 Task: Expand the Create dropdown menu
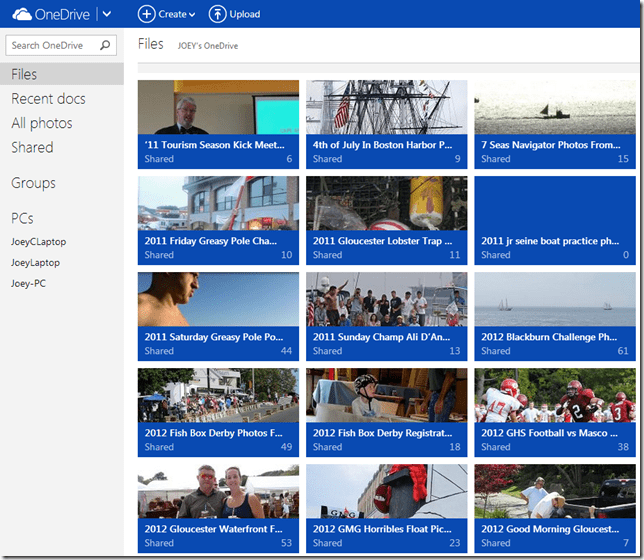(191, 15)
